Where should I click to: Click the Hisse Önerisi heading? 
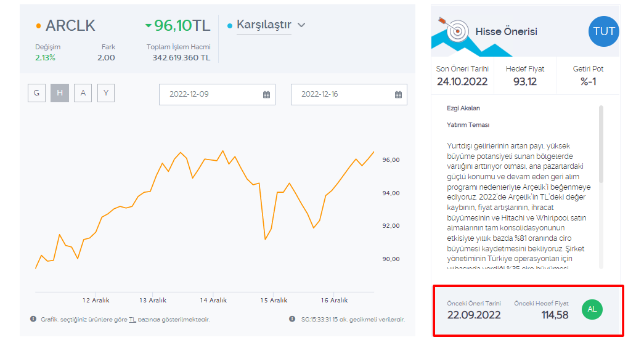506,31
